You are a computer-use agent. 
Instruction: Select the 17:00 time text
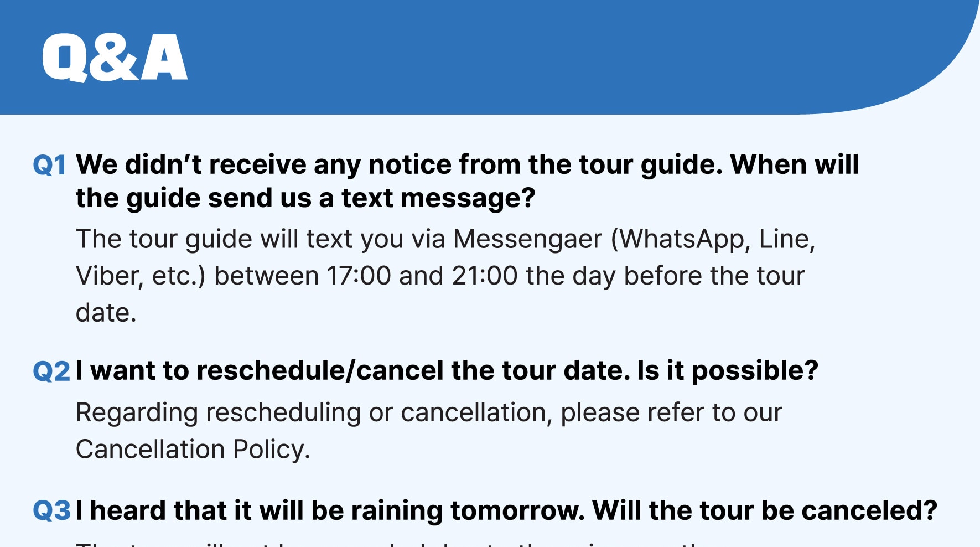point(359,276)
